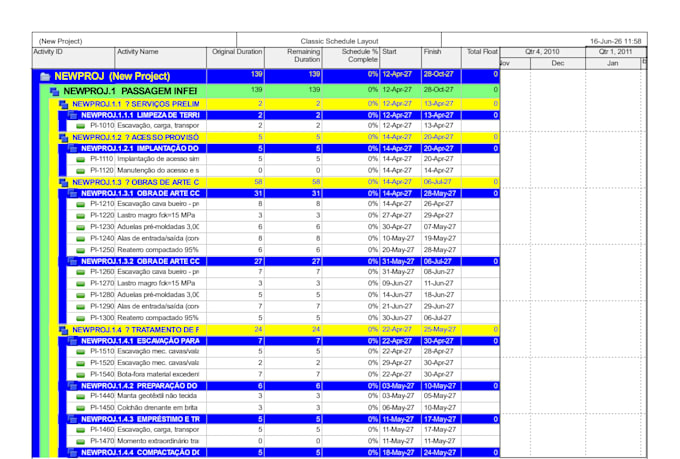The width and height of the screenshot is (680, 459).
Task: Click the Total Float column header
Action: 481,58
